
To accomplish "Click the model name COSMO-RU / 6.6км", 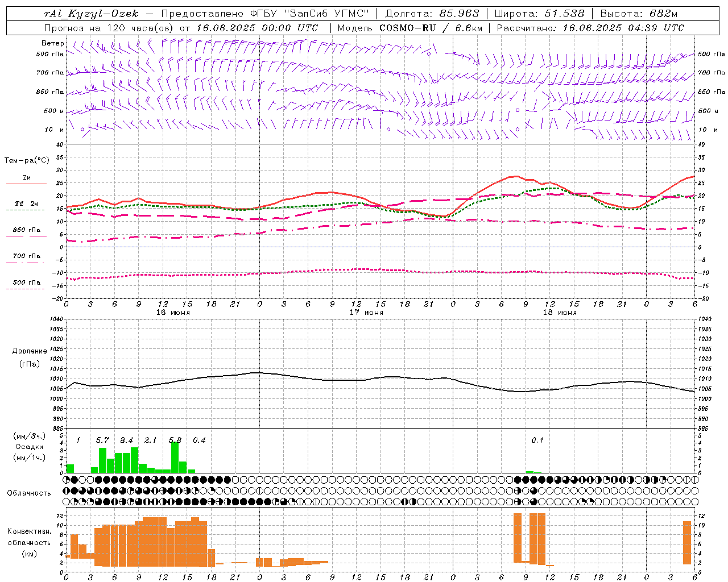I will pos(431,28).
